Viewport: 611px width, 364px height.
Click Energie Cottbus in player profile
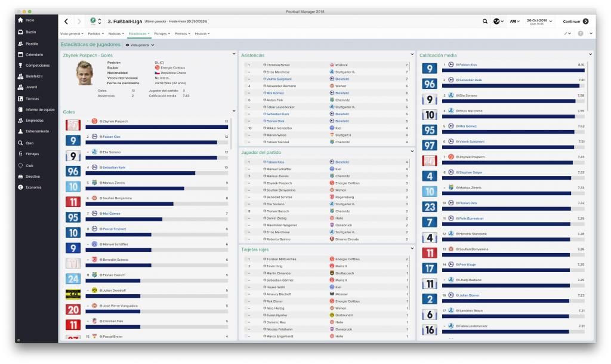click(172, 68)
